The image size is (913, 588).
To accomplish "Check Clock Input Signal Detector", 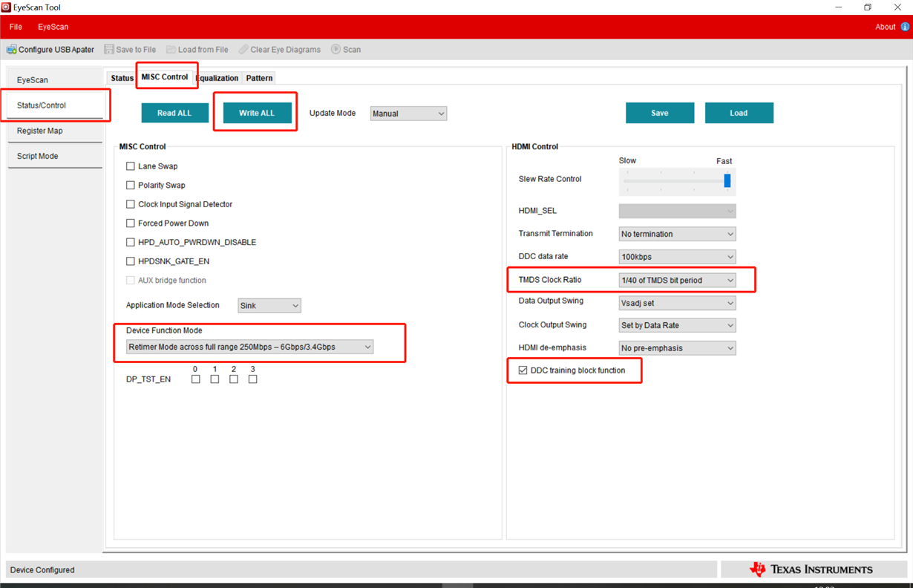I will 131,204.
